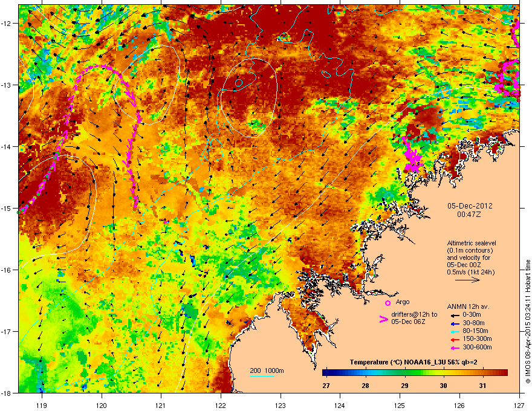Click the longitude axis label 119
The height and width of the screenshot is (411, 532).
tap(42, 405)
